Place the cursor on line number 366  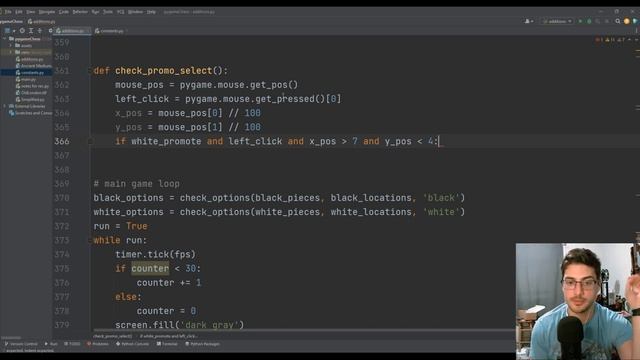point(62,141)
